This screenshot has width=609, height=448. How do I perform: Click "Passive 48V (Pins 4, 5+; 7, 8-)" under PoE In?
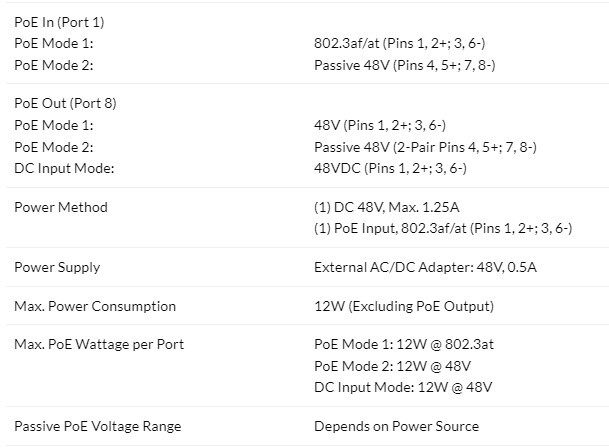[404, 65]
